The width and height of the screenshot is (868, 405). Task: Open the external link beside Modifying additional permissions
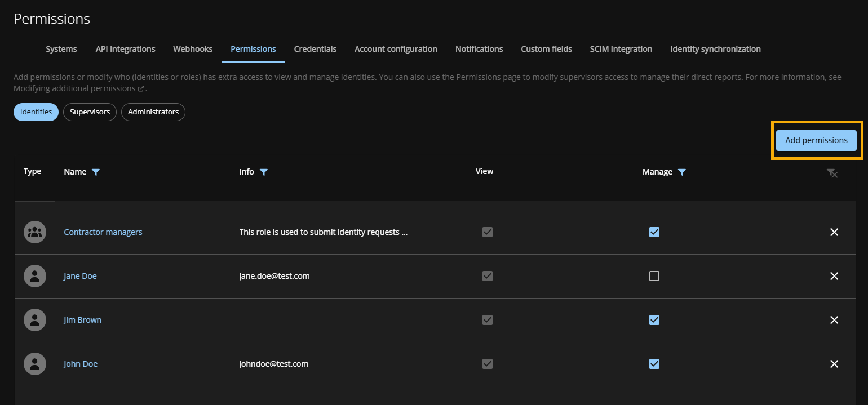coord(142,88)
